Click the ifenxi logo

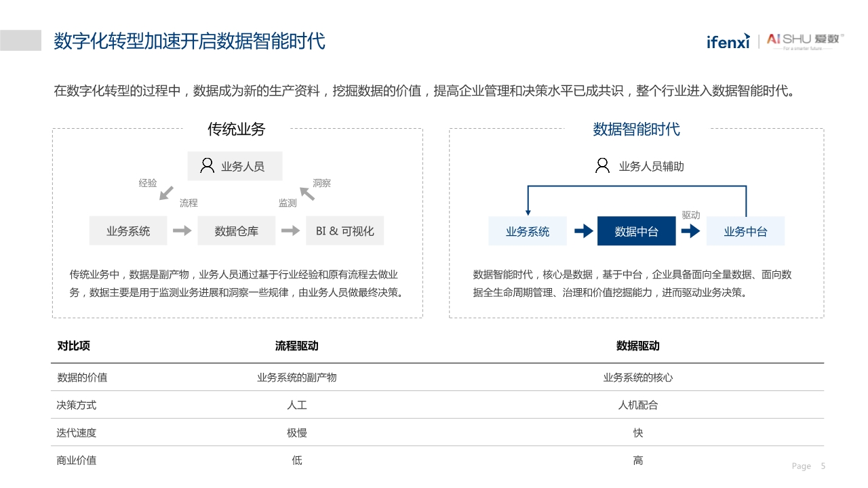click(x=728, y=41)
